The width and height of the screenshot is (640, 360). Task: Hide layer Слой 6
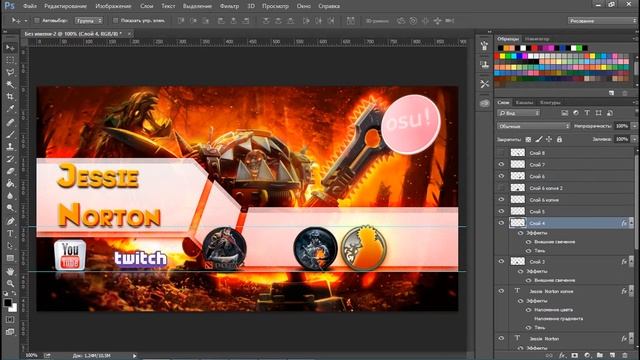coord(501,176)
